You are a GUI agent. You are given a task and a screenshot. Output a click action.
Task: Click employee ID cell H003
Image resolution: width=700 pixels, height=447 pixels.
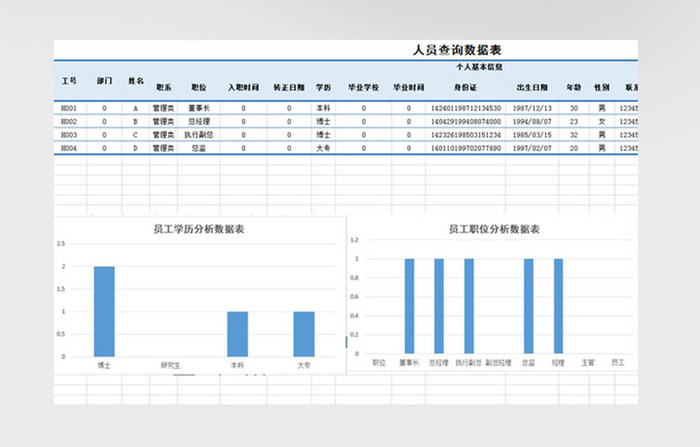click(69, 135)
